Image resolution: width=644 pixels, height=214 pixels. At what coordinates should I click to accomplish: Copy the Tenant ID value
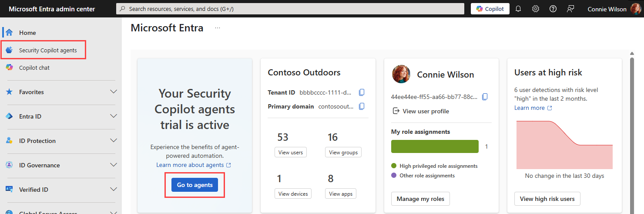click(362, 92)
